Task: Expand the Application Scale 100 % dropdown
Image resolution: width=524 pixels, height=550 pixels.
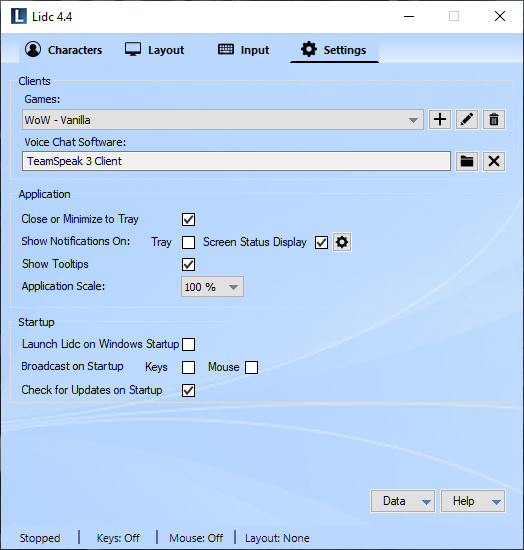Action: pos(212,287)
